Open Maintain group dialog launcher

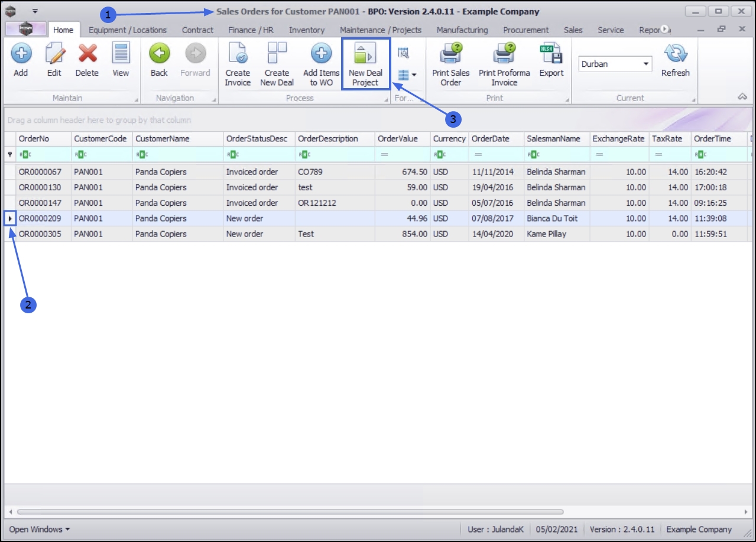137,100
